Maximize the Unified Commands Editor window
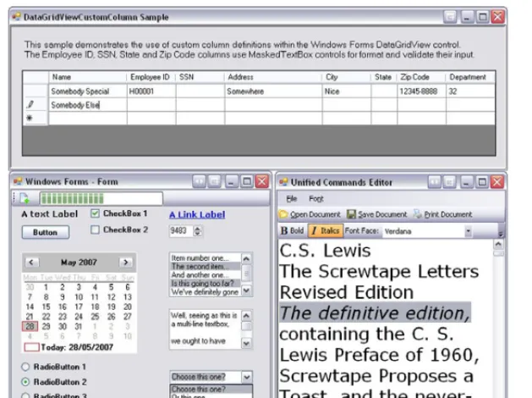 (x=482, y=182)
